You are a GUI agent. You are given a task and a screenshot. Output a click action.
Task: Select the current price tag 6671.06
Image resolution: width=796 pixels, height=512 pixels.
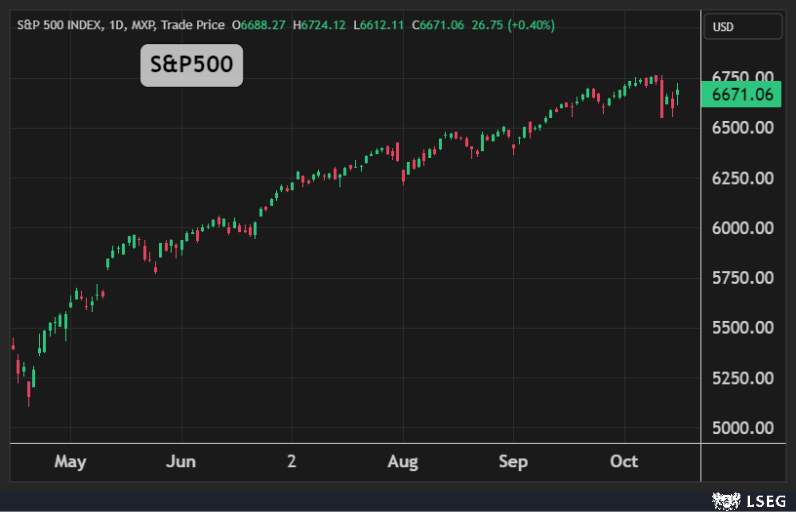pyautogui.click(x=741, y=95)
